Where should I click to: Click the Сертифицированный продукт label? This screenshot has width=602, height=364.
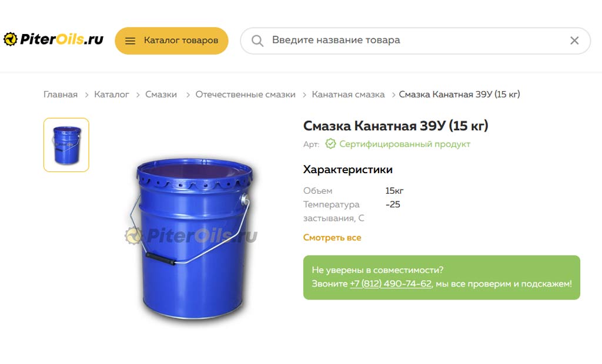tap(404, 144)
